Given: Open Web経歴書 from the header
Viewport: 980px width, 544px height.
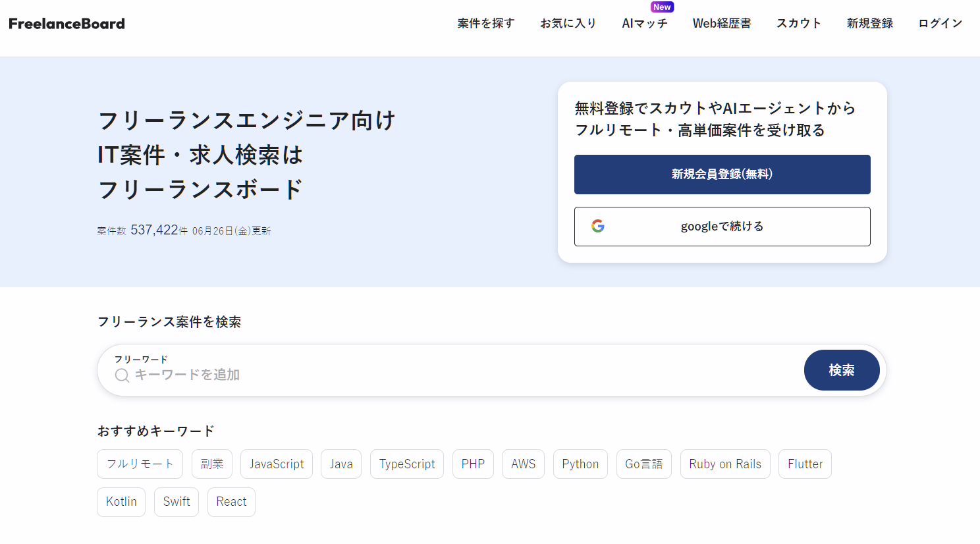Looking at the screenshot, I should 722,24.
